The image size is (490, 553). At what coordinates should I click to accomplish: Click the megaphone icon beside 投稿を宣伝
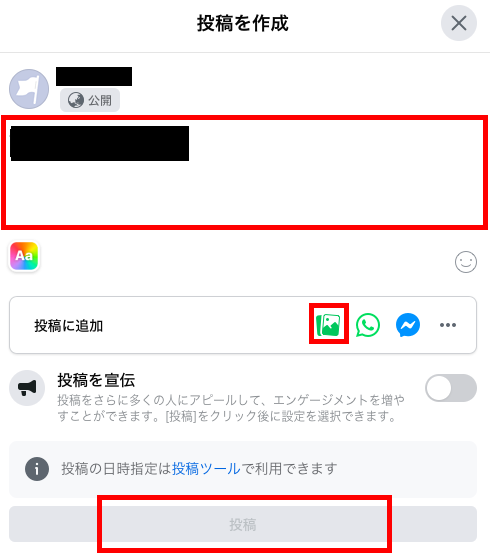click(x=27, y=388)
